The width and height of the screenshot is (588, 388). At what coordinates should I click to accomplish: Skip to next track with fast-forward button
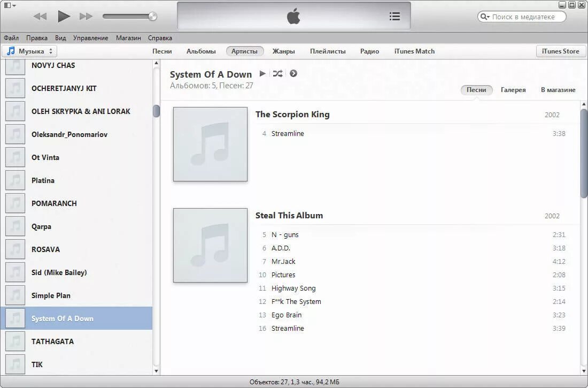[x=86, y=16]
